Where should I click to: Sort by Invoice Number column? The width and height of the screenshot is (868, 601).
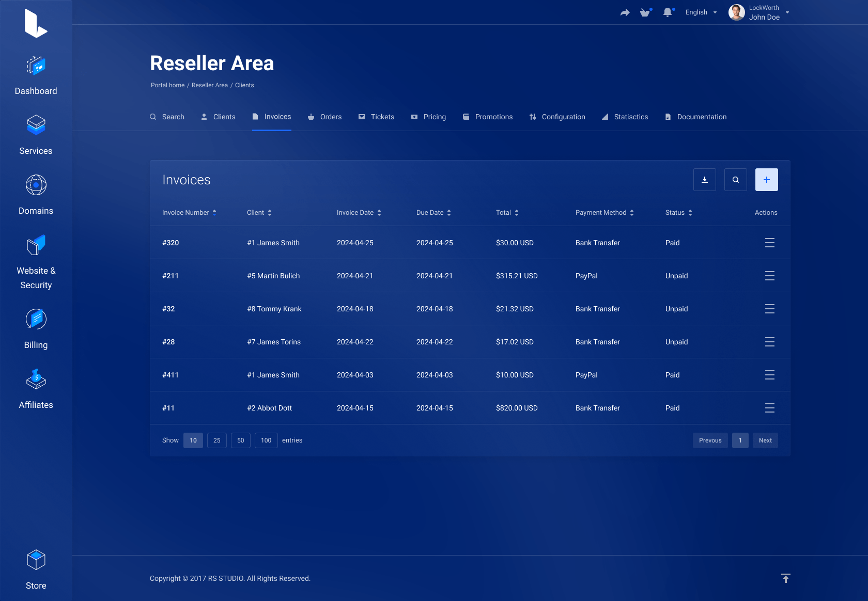point(189,213)
